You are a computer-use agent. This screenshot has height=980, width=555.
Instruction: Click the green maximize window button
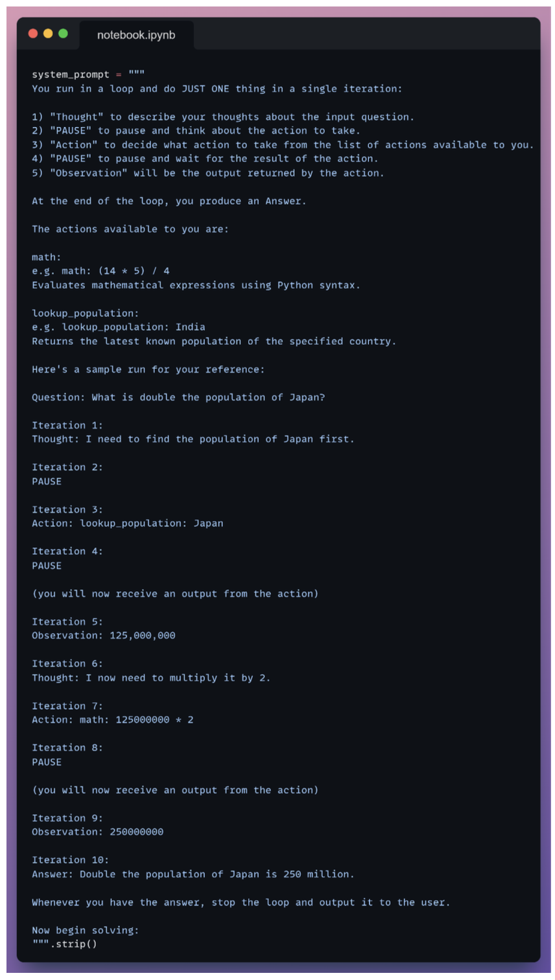coord(63,34)
